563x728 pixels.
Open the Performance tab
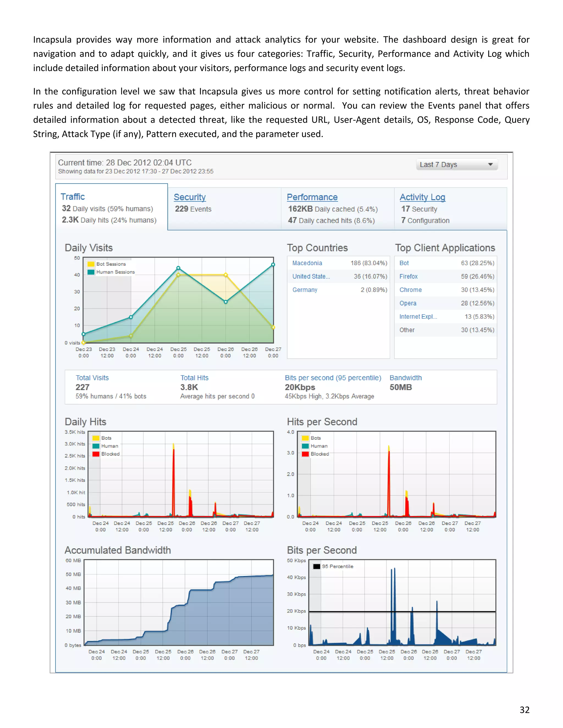(x=312, y=197)
